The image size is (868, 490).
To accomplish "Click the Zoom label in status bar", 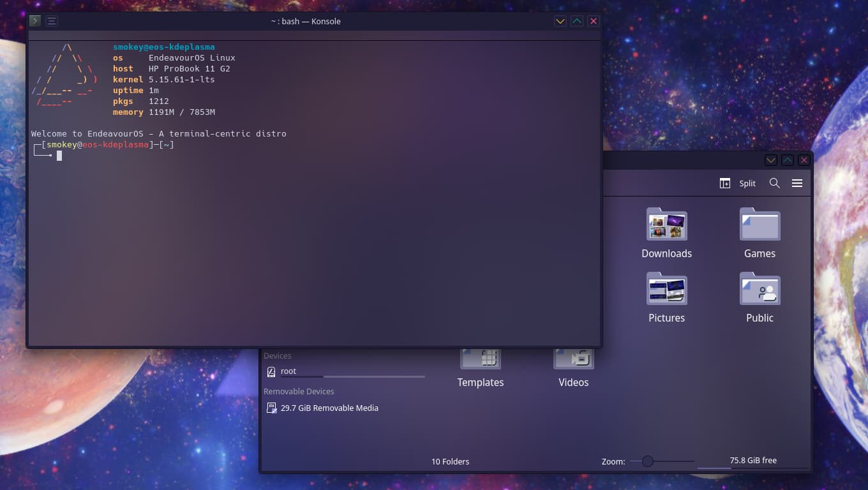I will (613, 461).
